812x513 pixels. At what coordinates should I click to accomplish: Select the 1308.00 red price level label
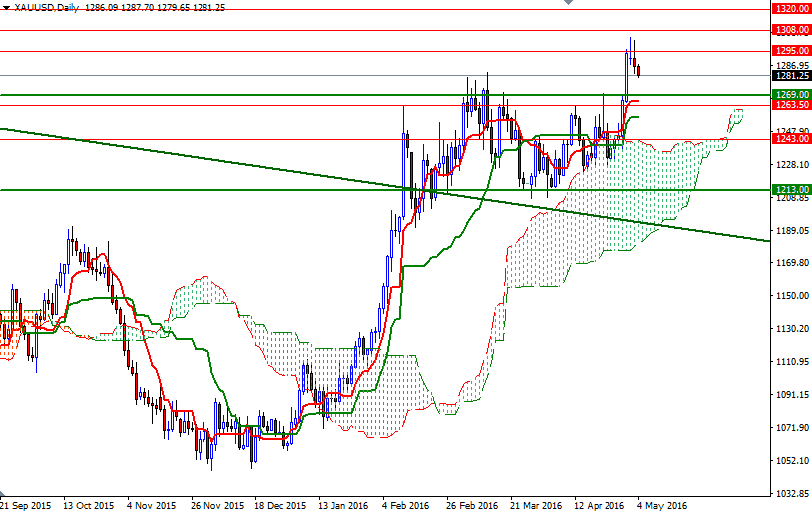click(x=791, y=30)
